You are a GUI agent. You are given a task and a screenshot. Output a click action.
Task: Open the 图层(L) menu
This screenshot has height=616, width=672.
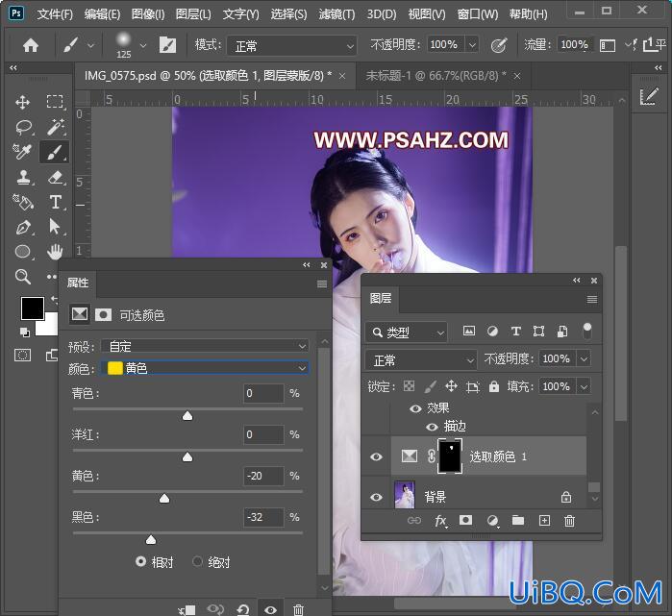[193, 14]
